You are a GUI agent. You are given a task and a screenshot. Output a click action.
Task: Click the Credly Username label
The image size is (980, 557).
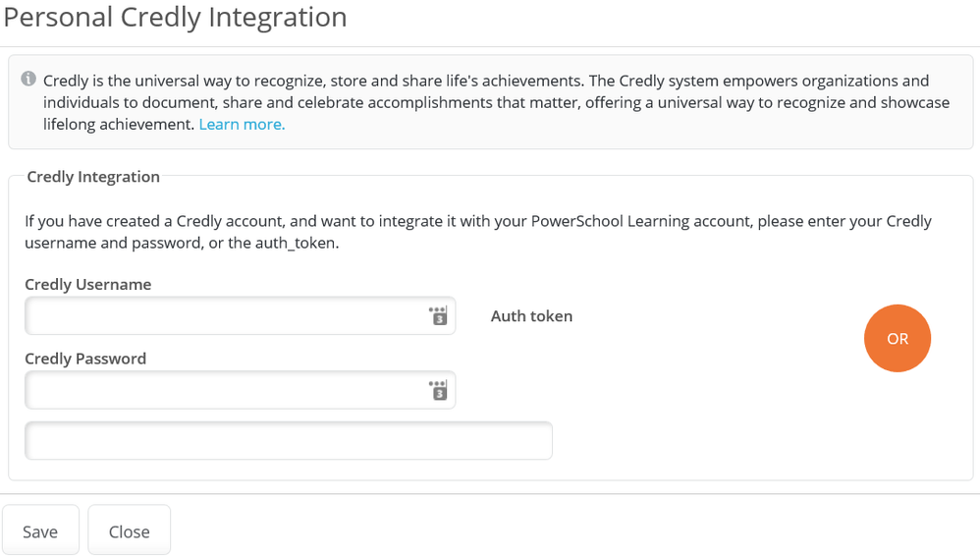(x=88, y=285)
